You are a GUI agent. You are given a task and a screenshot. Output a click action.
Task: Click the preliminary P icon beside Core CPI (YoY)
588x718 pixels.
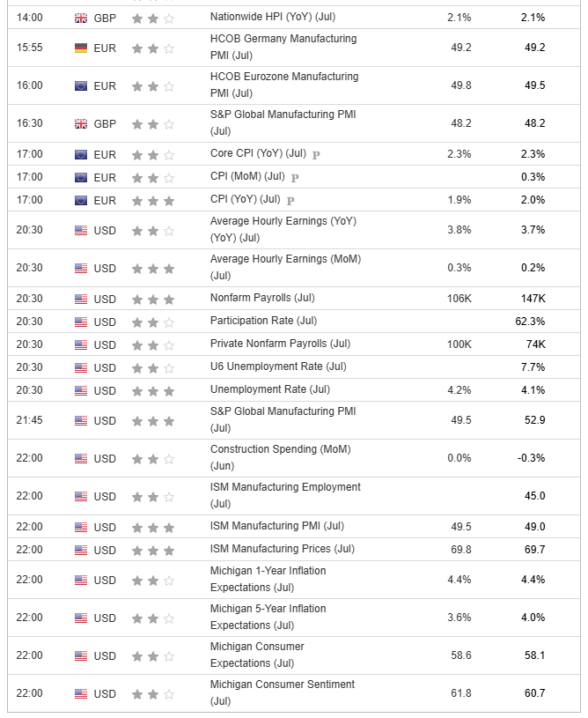coord(316,155)
